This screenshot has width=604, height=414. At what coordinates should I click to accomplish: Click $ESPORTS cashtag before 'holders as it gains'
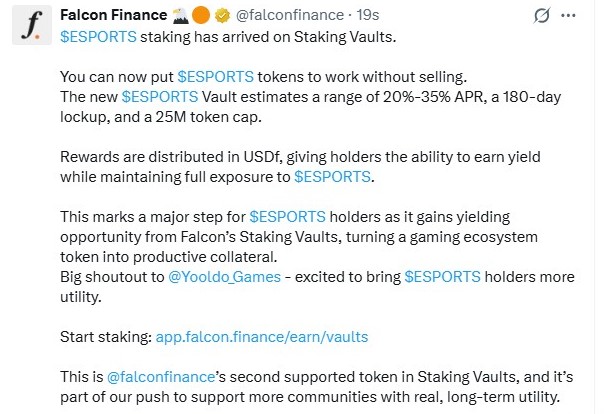[283, 216]
